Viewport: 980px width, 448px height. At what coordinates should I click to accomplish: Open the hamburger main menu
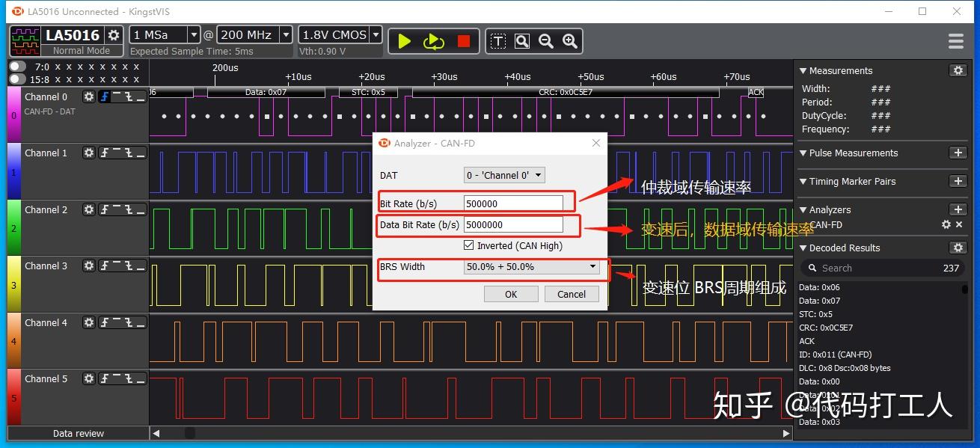click(955, 41)
